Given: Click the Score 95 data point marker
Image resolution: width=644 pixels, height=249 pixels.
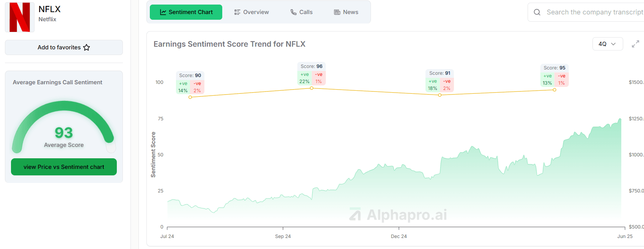Looking at the screenshot, I should click(554, 90).
